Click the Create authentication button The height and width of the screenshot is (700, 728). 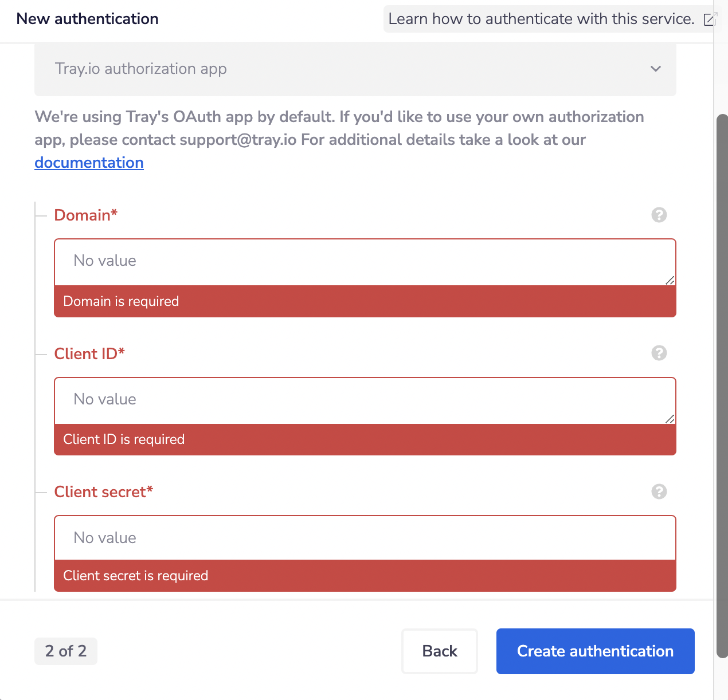(595, 651)
